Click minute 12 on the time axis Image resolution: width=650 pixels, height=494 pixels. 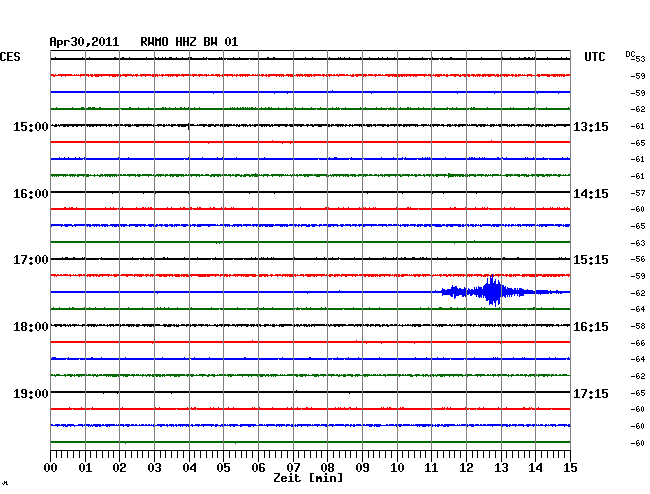tap(466, 467)
